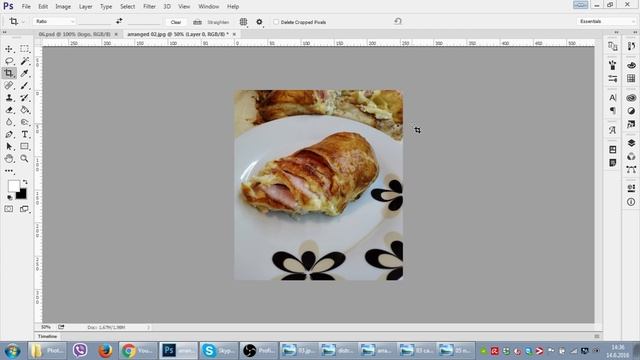
Task: Select the Dodge tool
Action: pyautogui.click(x=24, y=122)
